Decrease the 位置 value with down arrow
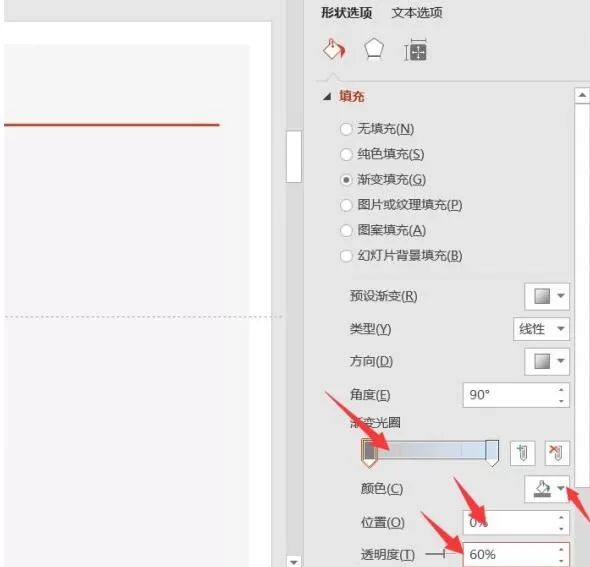This screenshot has height=567, width=590. pyautogui.click(x=561, y=529)
